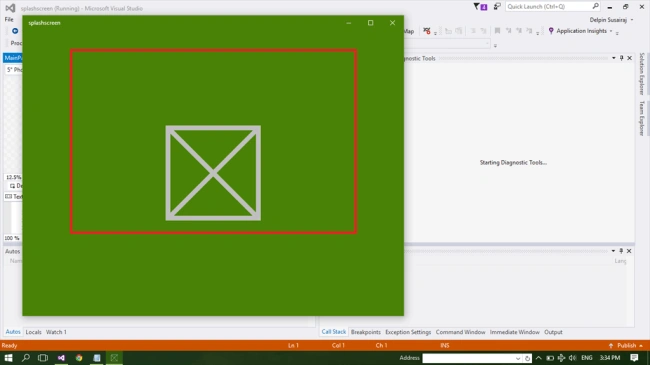The width and height of the screenshot is (650, 365).
Task: Select the Call Stack tab
Action: pyautogui.click(x=334, y=332)
